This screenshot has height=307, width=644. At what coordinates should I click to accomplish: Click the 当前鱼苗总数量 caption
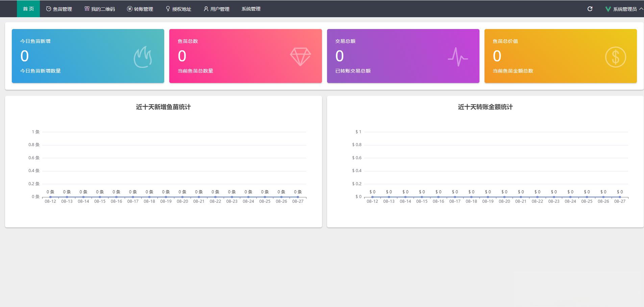coord(195,71)
